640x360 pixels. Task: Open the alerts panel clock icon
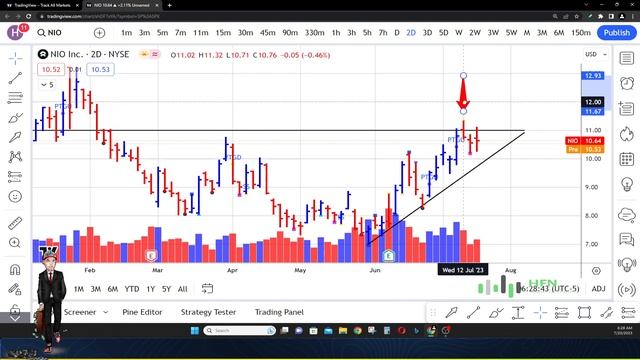click(x=627, y=84)
